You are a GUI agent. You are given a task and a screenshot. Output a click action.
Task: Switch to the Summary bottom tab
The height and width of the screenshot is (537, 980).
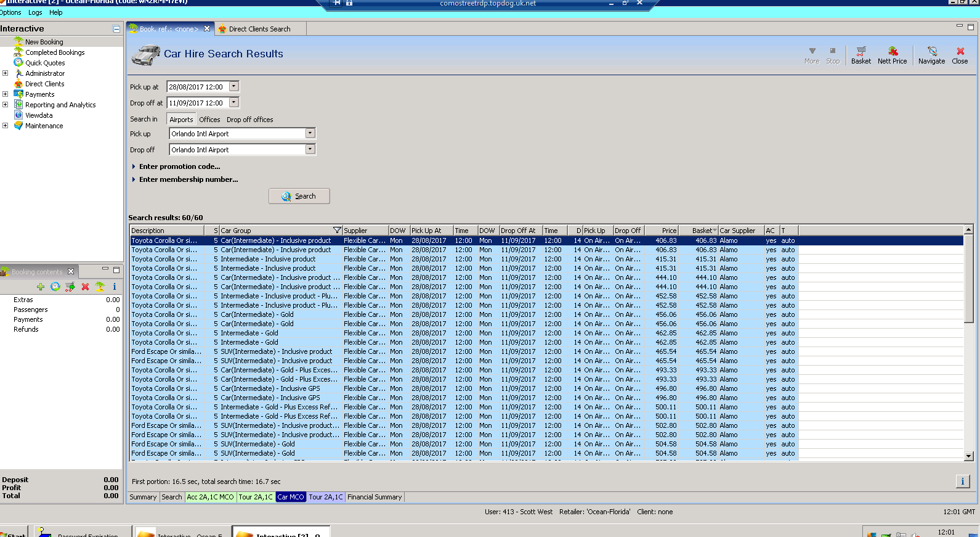143,497
